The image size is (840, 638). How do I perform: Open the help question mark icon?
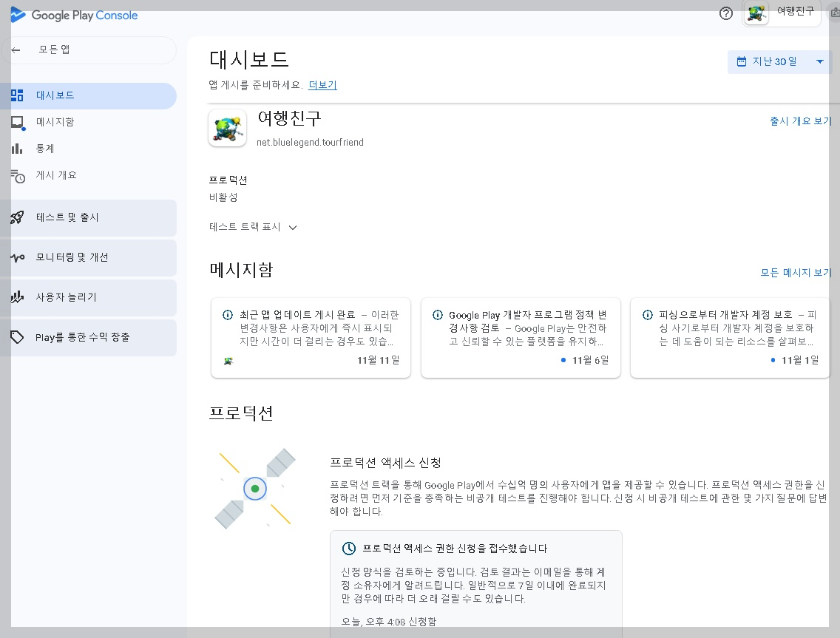pos(725,13)
